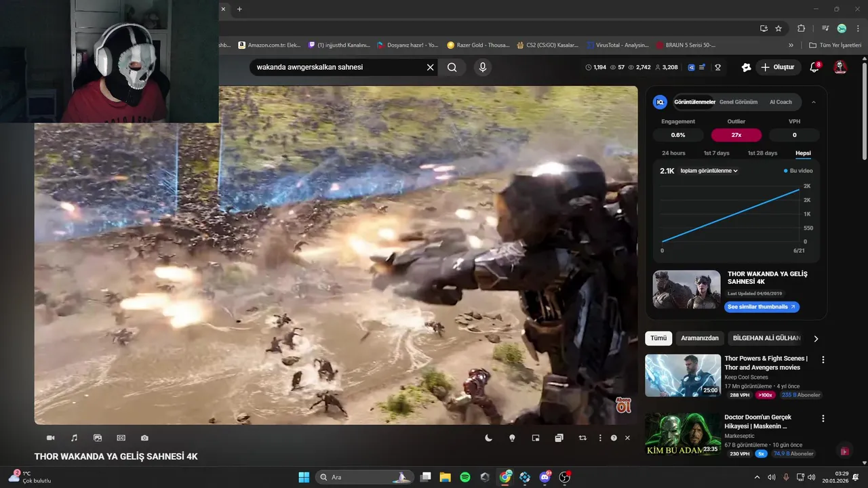Select the Tümü filter chip
Image resolution: width=868 pixels, height=488 pixels.
coord(658,338)
